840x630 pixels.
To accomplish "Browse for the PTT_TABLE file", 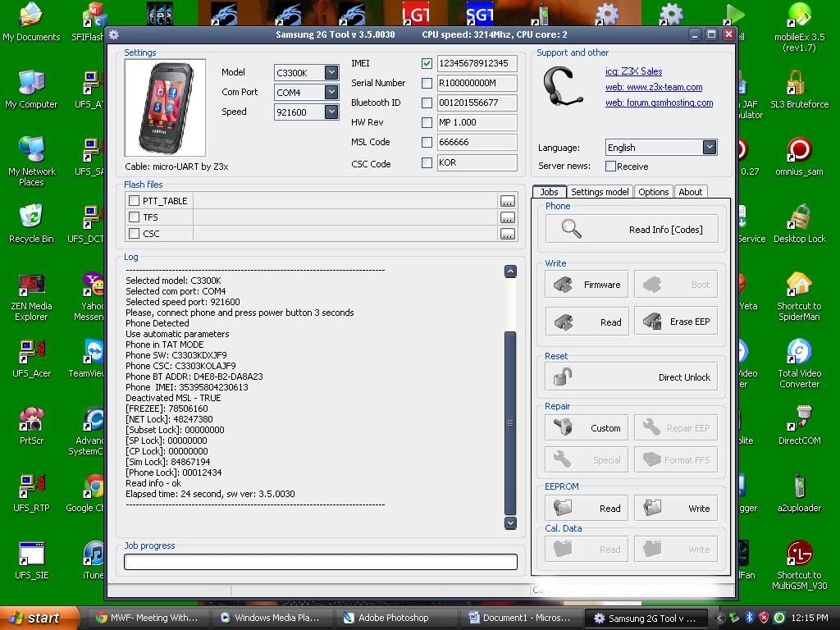I will 507,201.
